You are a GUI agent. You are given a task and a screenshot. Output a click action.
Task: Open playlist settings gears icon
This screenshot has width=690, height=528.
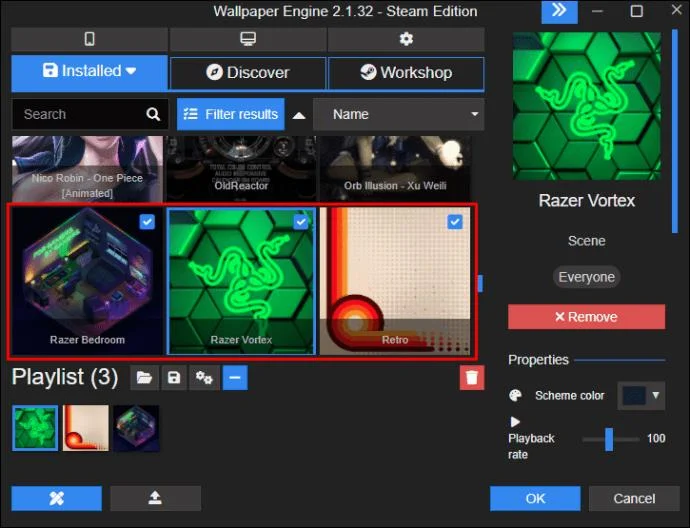[204, 378]
